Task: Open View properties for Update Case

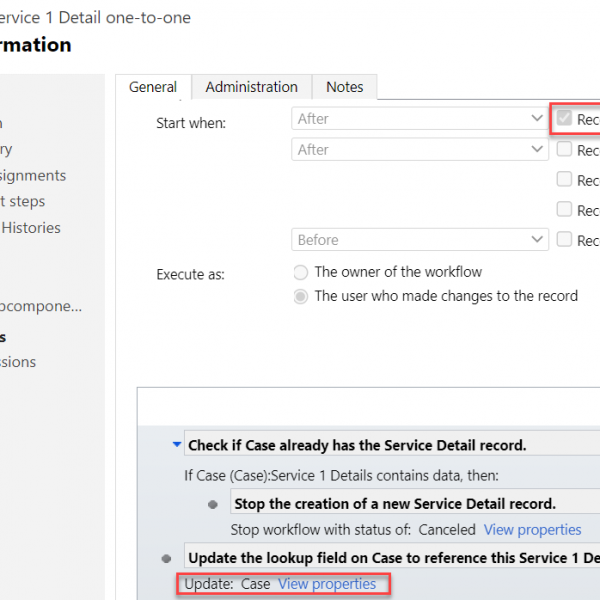Action: coord(326,584)
